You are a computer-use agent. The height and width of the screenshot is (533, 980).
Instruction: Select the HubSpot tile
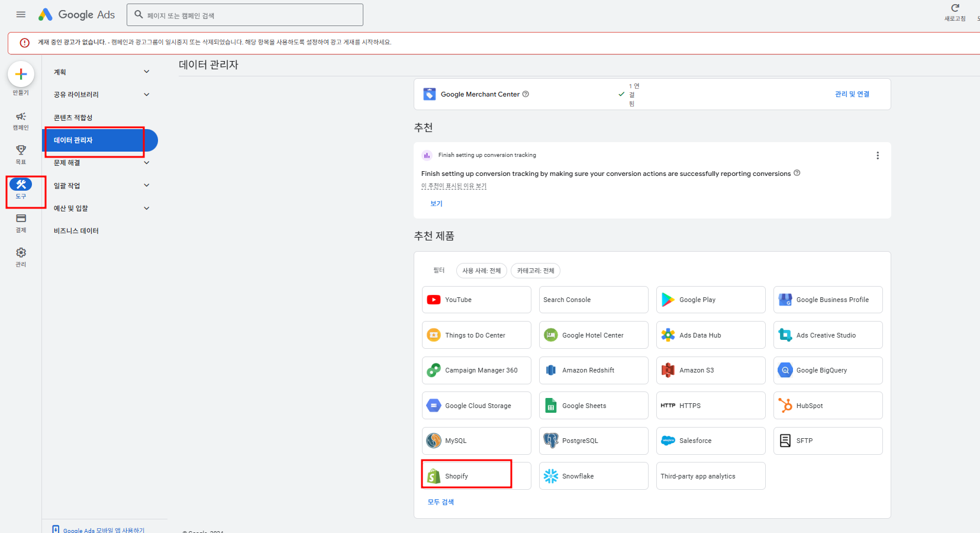(x=828, y=406)
